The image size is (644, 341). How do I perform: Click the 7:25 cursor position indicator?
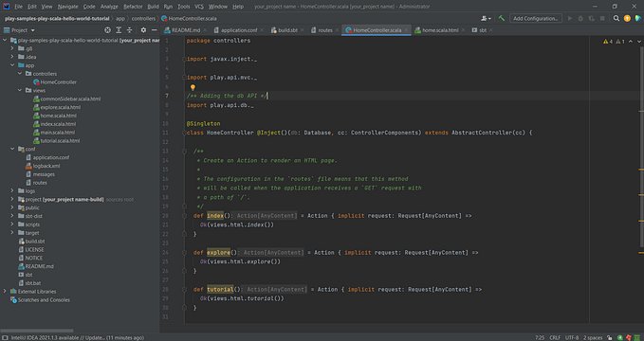click(540, 338)
